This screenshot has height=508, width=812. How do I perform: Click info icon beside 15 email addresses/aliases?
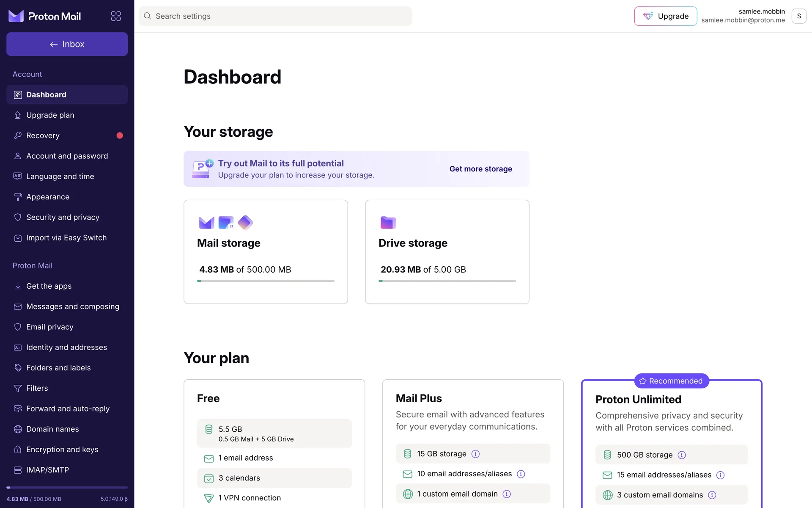coord(721,475)
